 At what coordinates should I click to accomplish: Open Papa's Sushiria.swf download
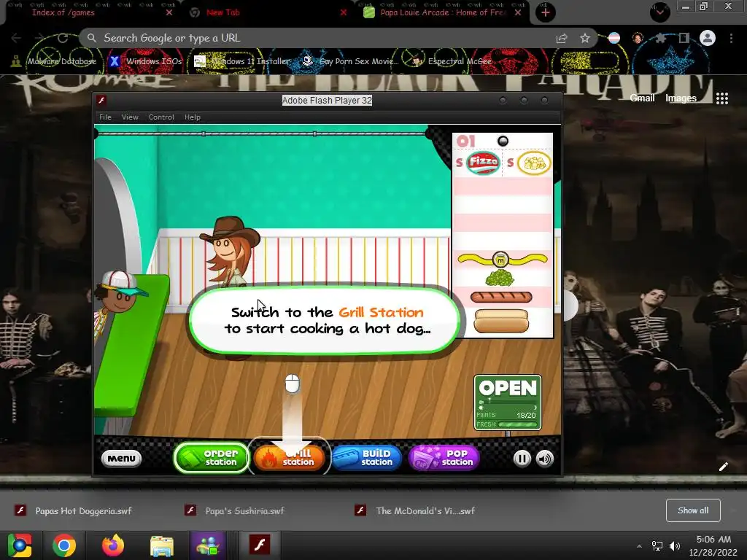coord(236,510)
